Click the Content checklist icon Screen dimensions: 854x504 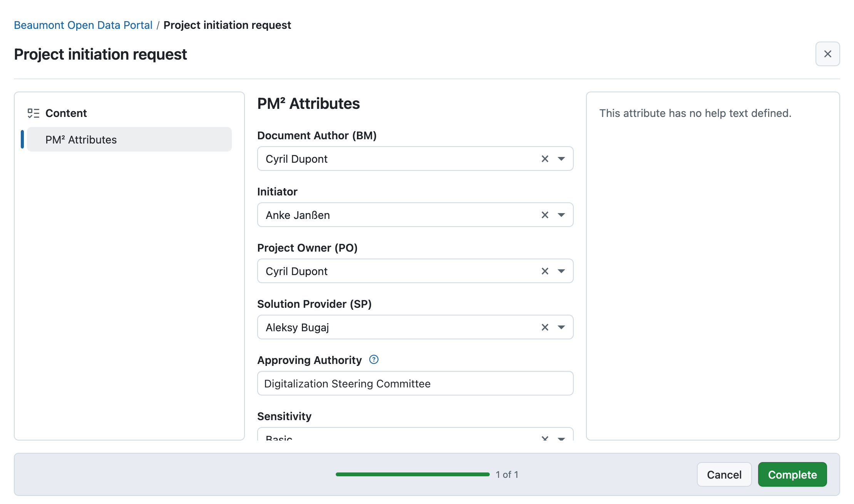pos(33,113)
